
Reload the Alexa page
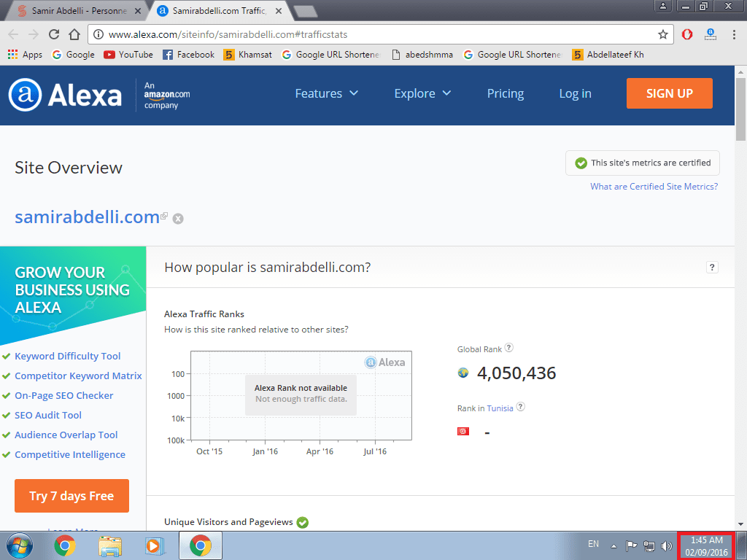point(54,34)
